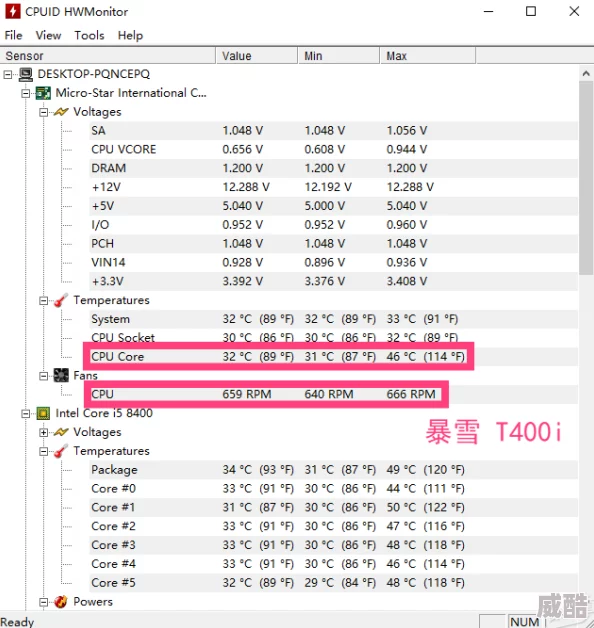Click the Min column header

point(339,56)
